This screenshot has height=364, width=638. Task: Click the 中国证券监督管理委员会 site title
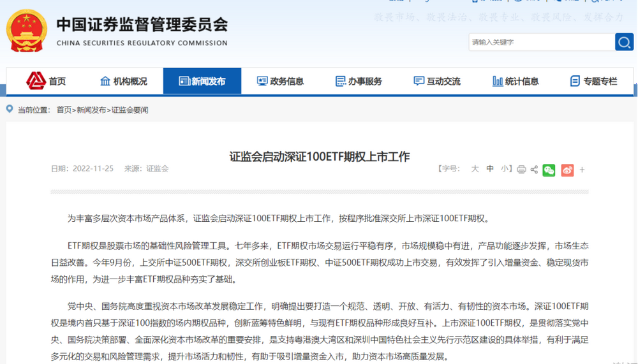[x=142, y=24]
